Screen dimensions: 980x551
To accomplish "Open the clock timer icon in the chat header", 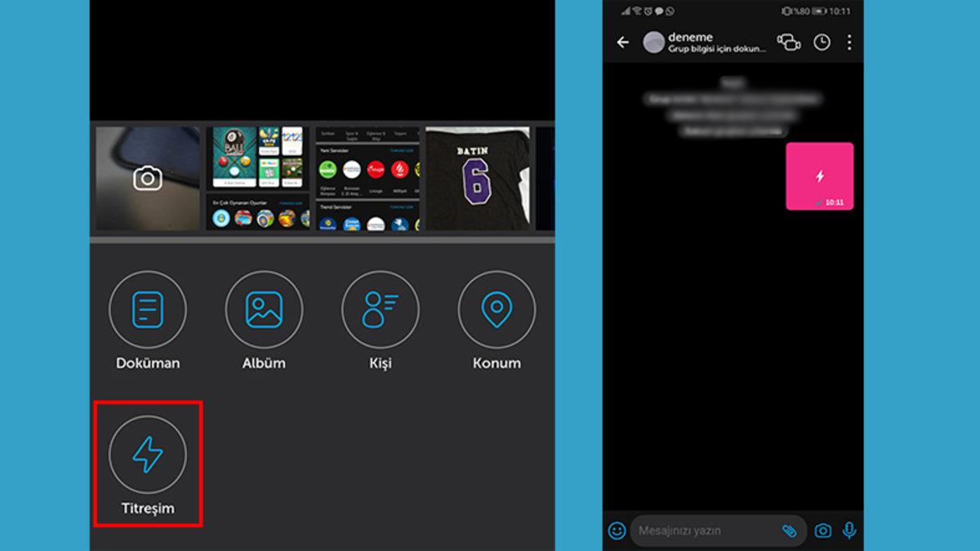I will coord(822,42).
